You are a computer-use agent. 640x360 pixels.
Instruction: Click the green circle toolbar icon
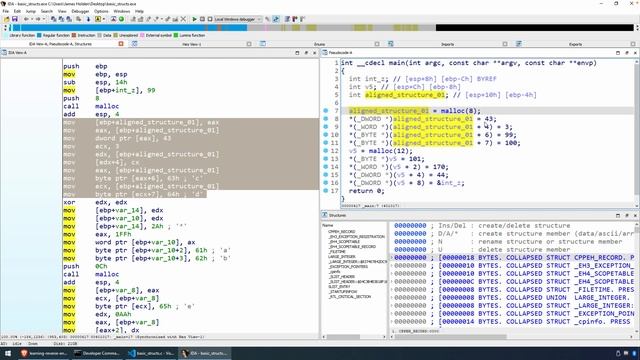[121, 19]
